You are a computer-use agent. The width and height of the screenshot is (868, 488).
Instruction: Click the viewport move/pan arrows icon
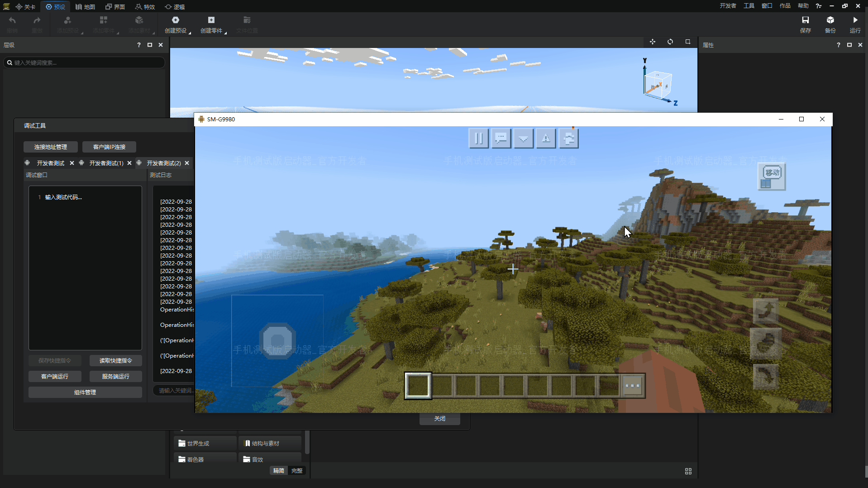[x=652, y=42]
